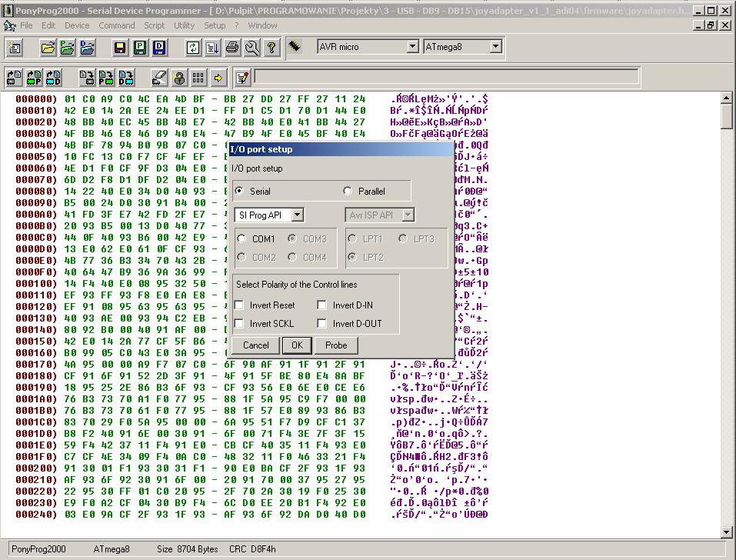The image size is (736, 560).
Task: Click hex address 000000) row label
Action: click(x=35, y=99)
